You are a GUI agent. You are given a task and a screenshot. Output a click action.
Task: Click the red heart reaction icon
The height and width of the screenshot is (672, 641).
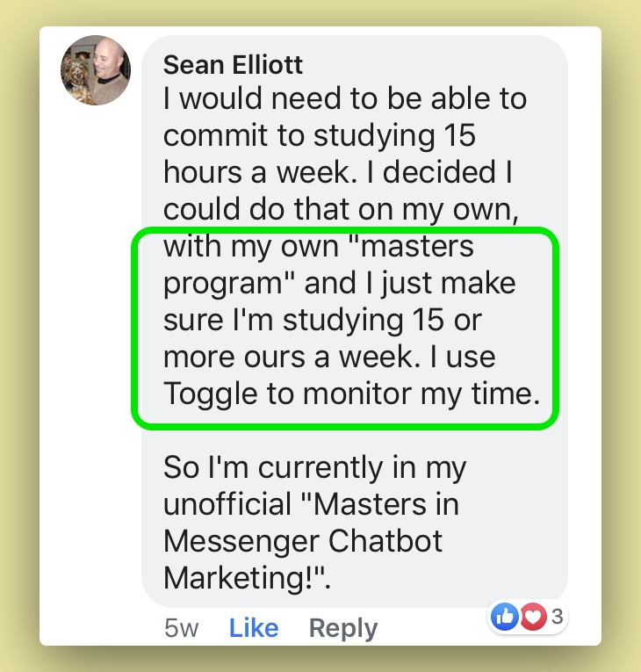[x=533, y=617]
